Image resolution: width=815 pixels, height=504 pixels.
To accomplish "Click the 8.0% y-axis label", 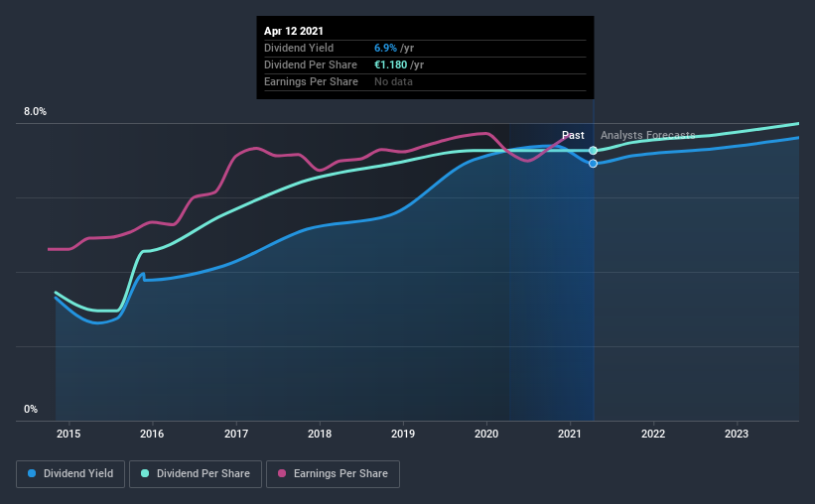I will click(35, 112).
